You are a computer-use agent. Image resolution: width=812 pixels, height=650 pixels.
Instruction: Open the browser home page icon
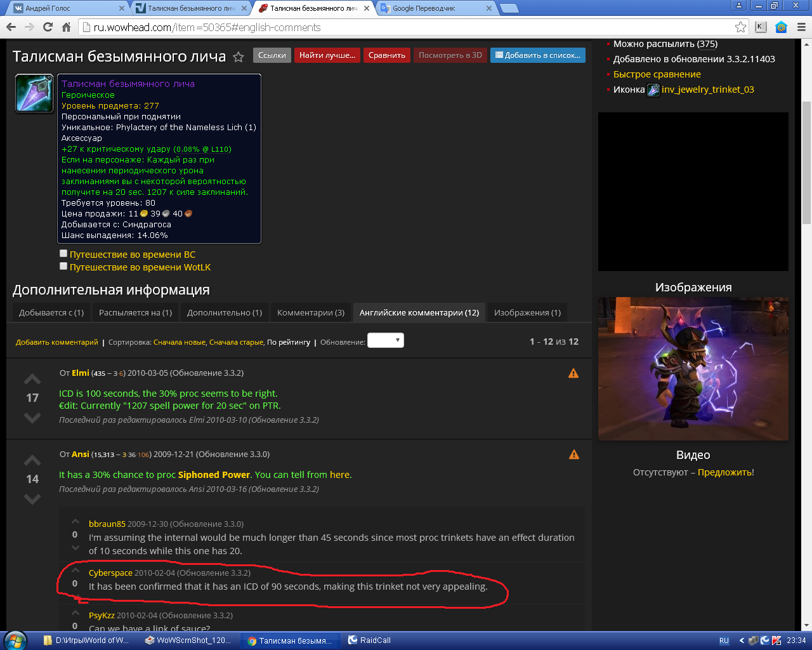[x=66, y=27]
